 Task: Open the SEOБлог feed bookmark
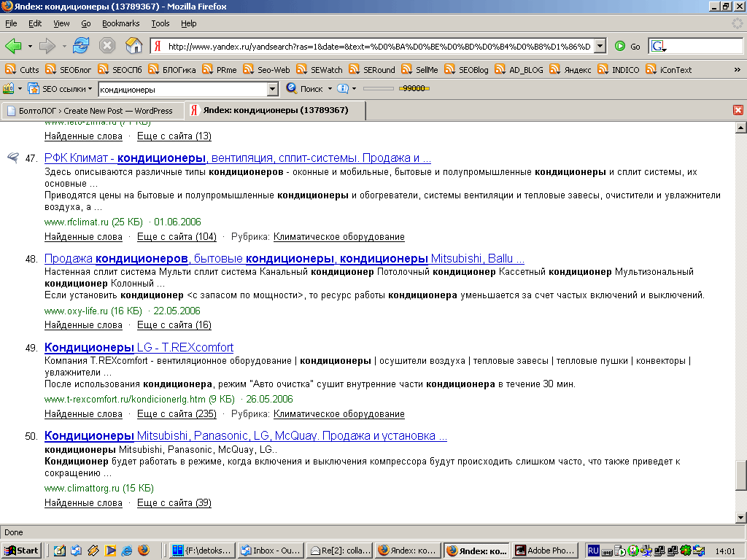coord(68,69)
